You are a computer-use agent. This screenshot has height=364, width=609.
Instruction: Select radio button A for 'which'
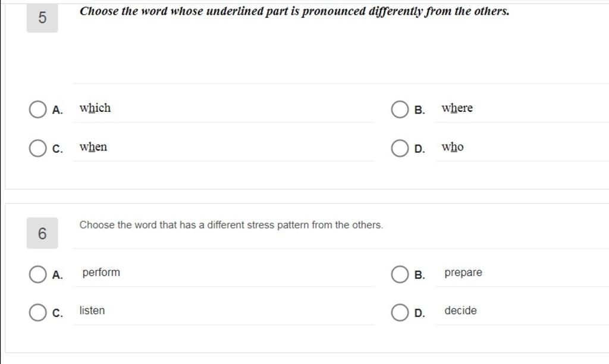coord(37,109)
